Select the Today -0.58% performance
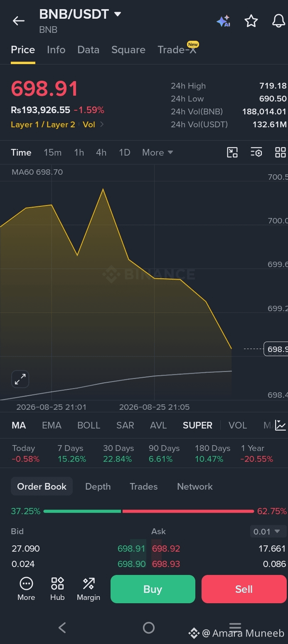 tap(26, 453)
